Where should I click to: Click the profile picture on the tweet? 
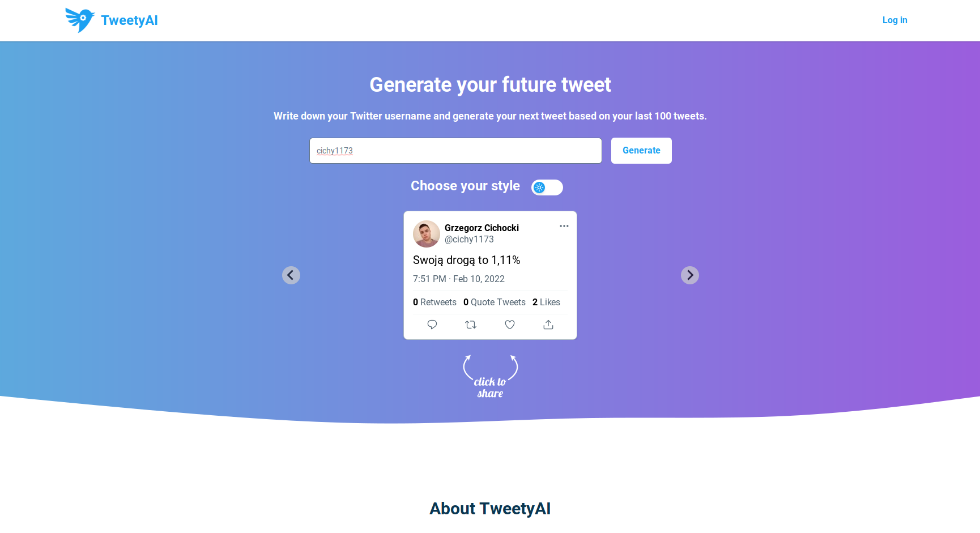(426, 234)
